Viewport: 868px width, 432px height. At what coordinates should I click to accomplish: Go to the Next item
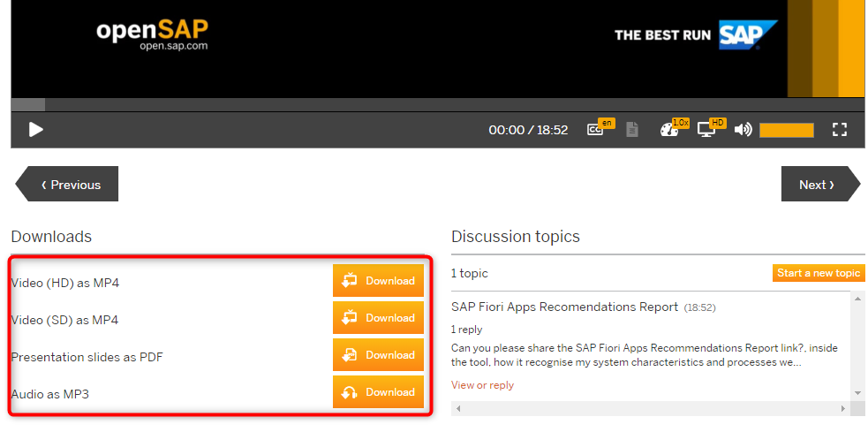pyautogui.click(x=821, y=184)
